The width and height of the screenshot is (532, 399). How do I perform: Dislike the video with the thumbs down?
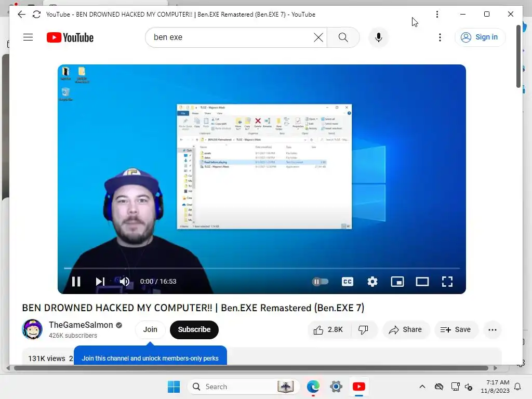(364, 330)
